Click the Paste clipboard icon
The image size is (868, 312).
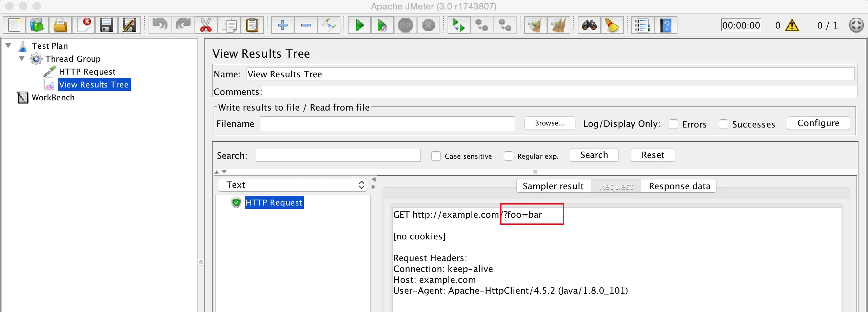click(x=252, y=25)
